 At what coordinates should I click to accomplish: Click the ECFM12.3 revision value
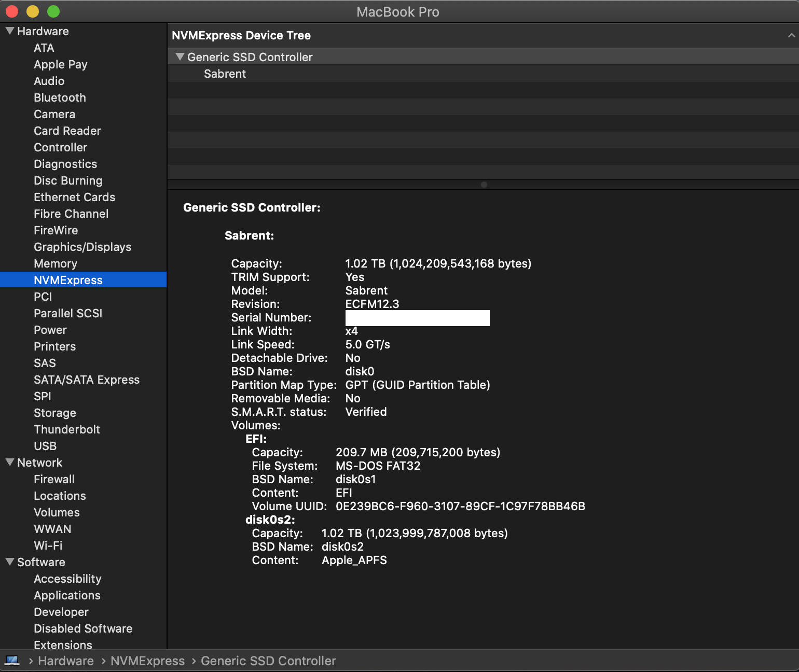(x=372, y=304)
